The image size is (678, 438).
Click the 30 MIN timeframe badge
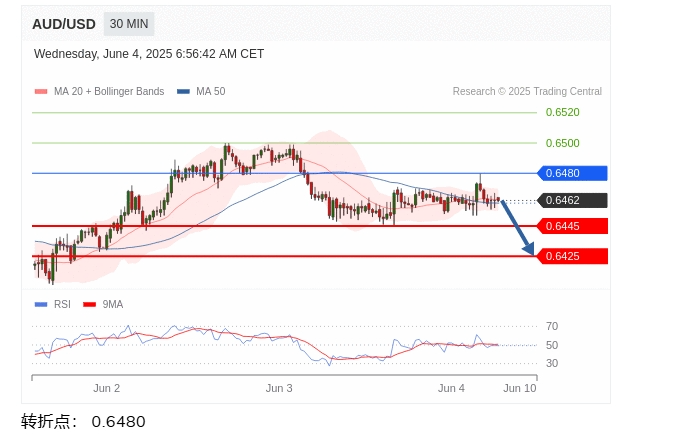click(x=129, y=24)
